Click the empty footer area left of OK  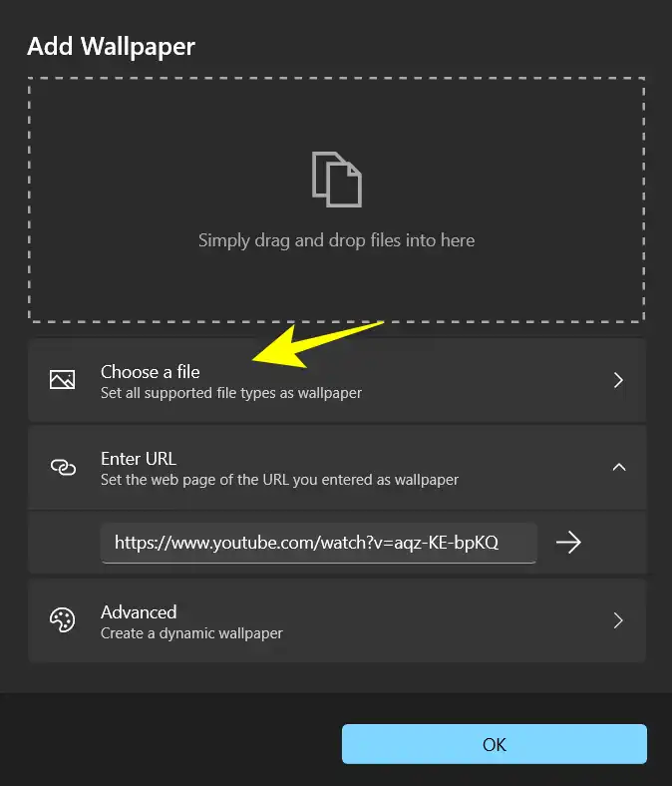pyautogui.click(x=169, y=744)
